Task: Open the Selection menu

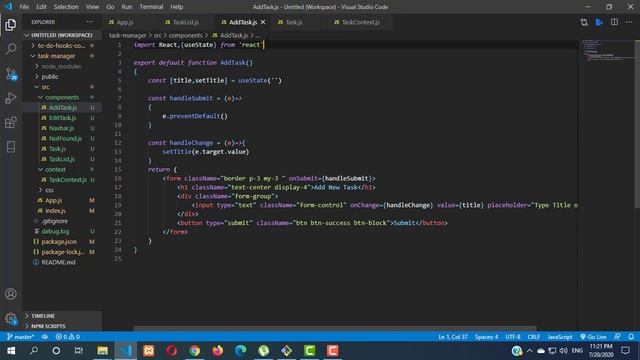Action: click(x=66, y=7)
